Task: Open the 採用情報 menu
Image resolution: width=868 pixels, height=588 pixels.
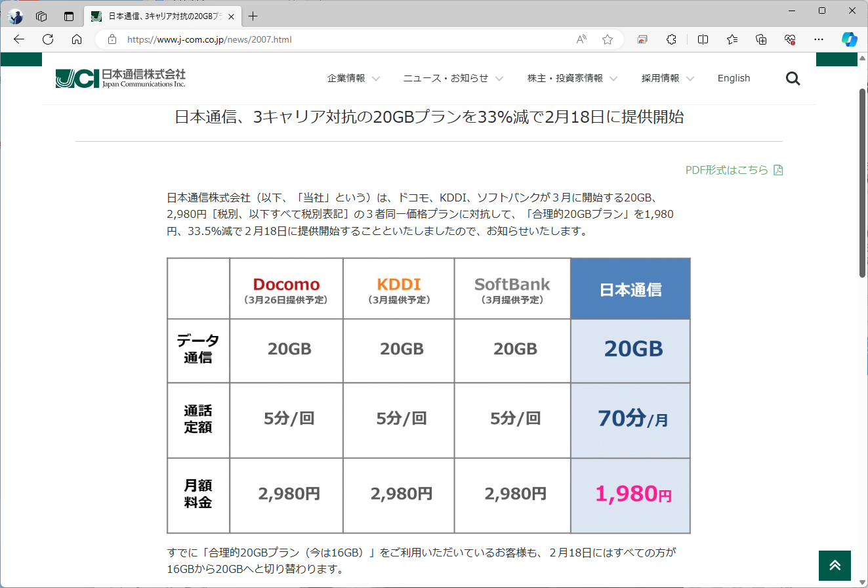Action: (x=661, y=78)
